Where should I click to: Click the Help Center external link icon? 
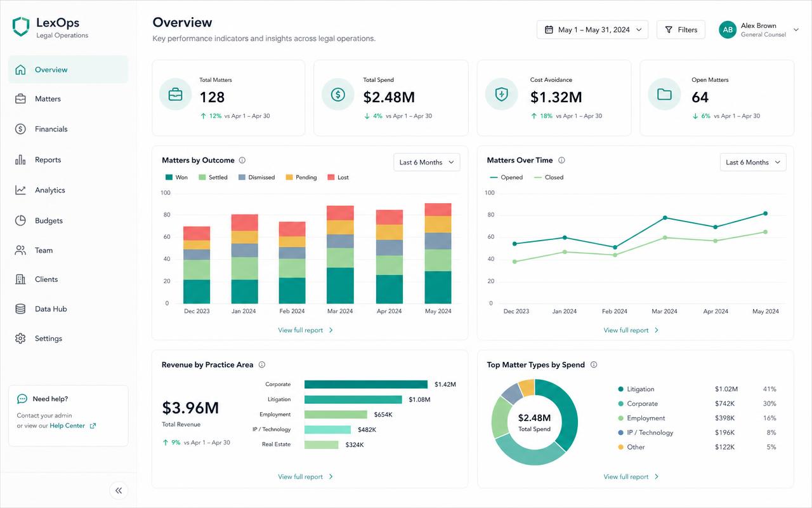point(93,426)
